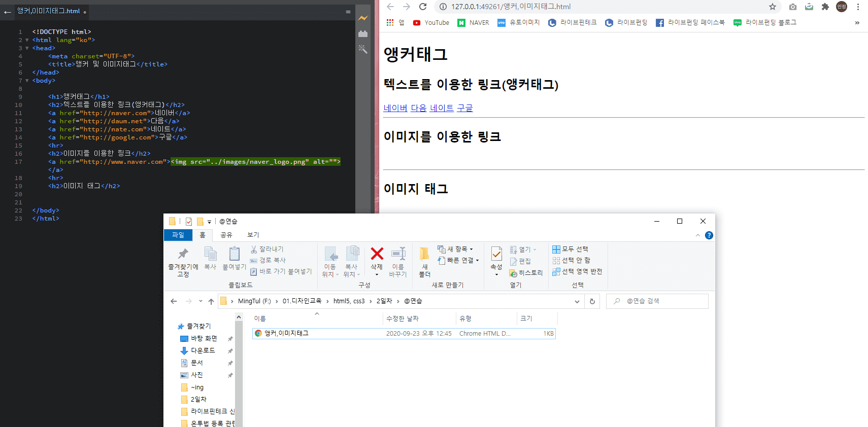
Task: Click 즐겨찾기에 고정 pin icon in Explorer ribbon
Action: [x=183, y=253]
